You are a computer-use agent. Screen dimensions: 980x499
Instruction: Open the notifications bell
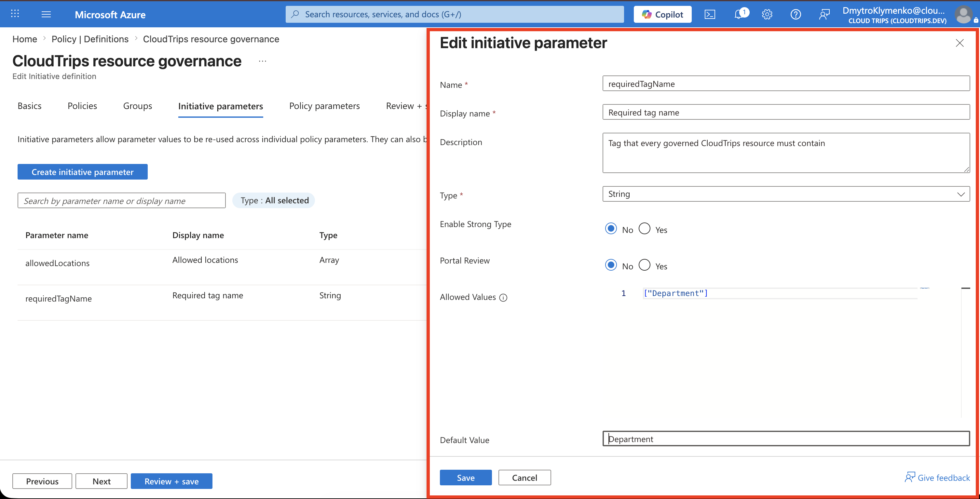739,14
